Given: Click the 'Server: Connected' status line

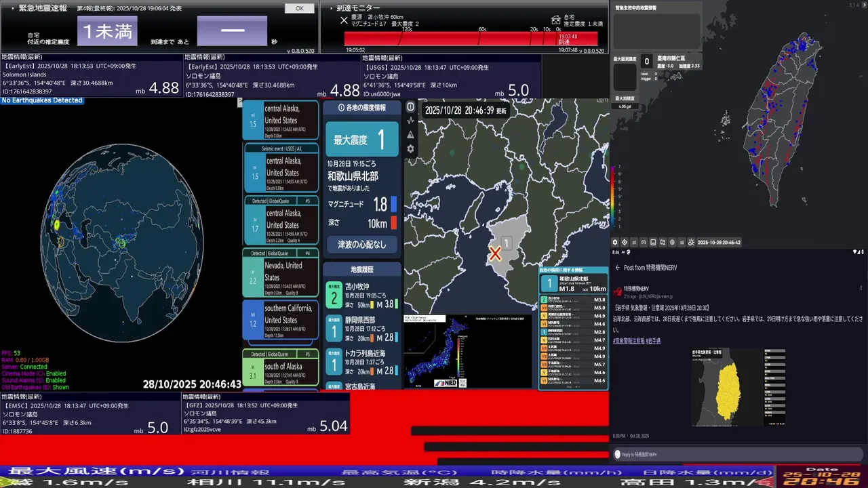Looking at the screenshot, I should [24, 367].
